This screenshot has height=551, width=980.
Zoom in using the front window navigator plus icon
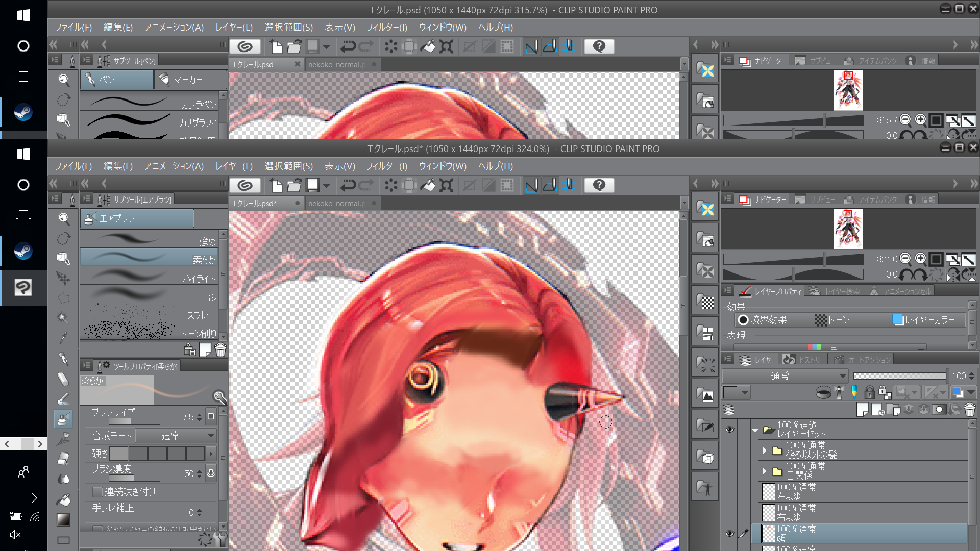tap(920, 259)
